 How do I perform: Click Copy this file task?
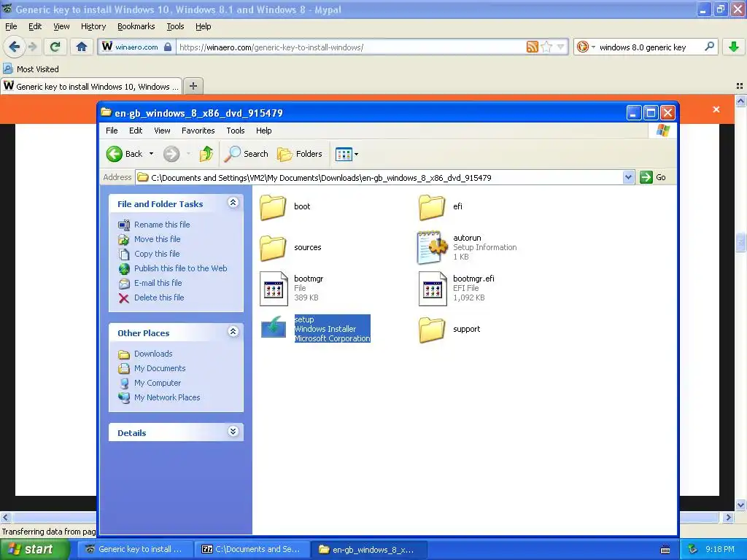(x=156, y=254)
